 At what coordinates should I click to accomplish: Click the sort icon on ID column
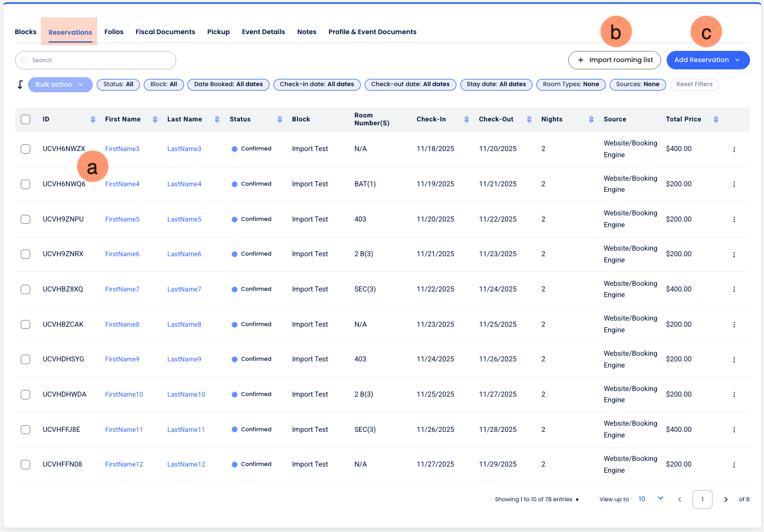(x=93, y=119)
